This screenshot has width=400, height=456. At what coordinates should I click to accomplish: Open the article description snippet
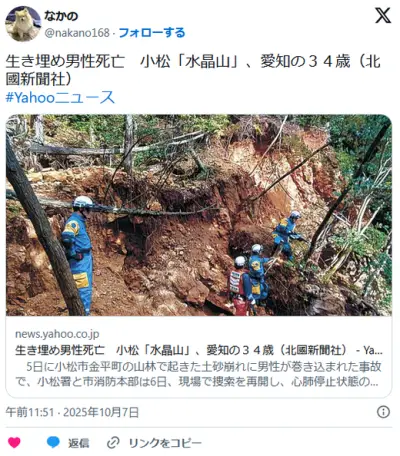click(x=199, y=374)
